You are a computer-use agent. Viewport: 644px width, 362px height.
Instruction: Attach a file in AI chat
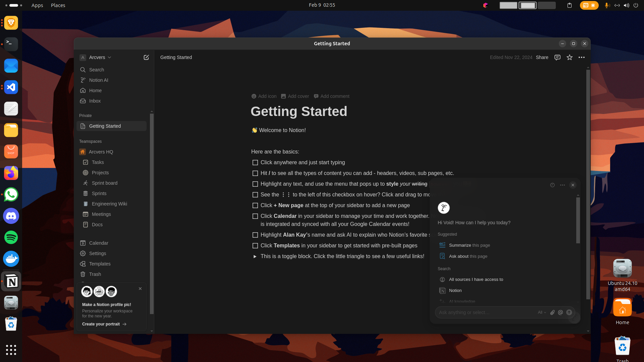pyautogui.click(x=552, y=312)
